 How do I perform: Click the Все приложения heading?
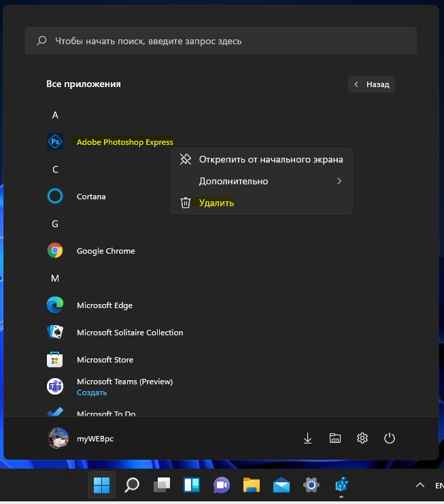click(x=84, y=84)
